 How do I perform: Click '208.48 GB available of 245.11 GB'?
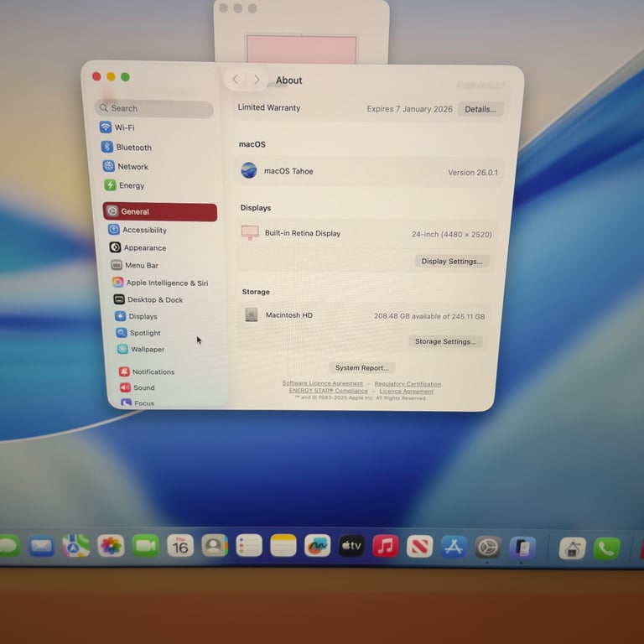point(429,316)
